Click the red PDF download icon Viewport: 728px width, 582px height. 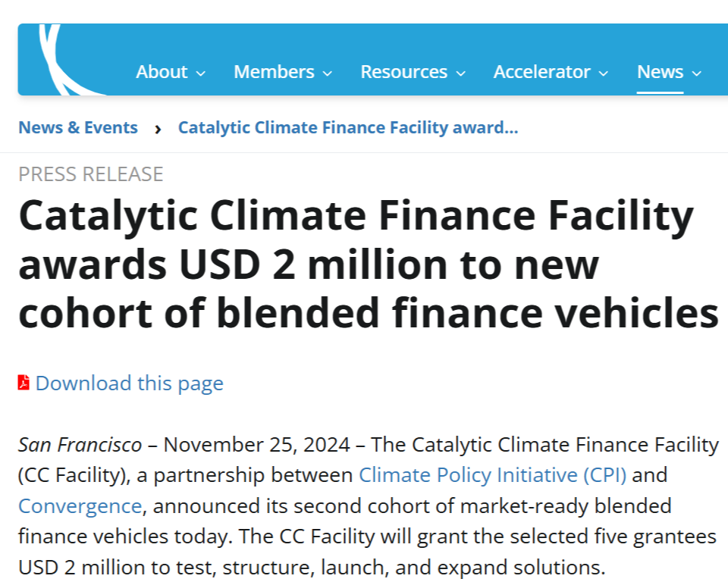(24, 383)
